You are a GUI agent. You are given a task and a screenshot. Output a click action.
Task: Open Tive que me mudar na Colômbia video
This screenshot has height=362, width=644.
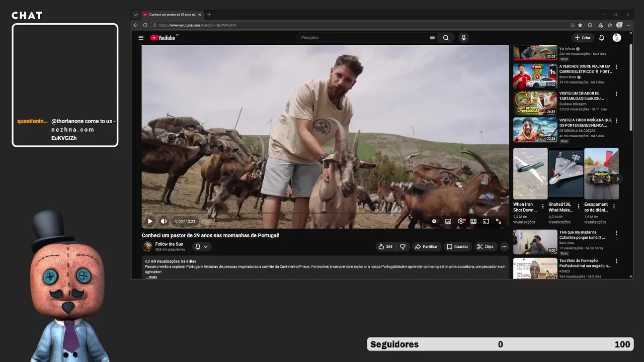point(535,242)
